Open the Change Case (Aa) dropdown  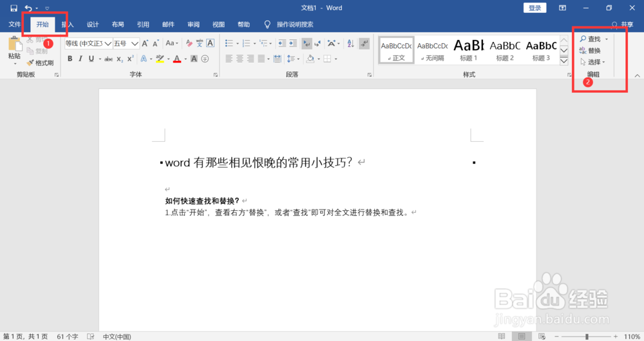[172, 43]
